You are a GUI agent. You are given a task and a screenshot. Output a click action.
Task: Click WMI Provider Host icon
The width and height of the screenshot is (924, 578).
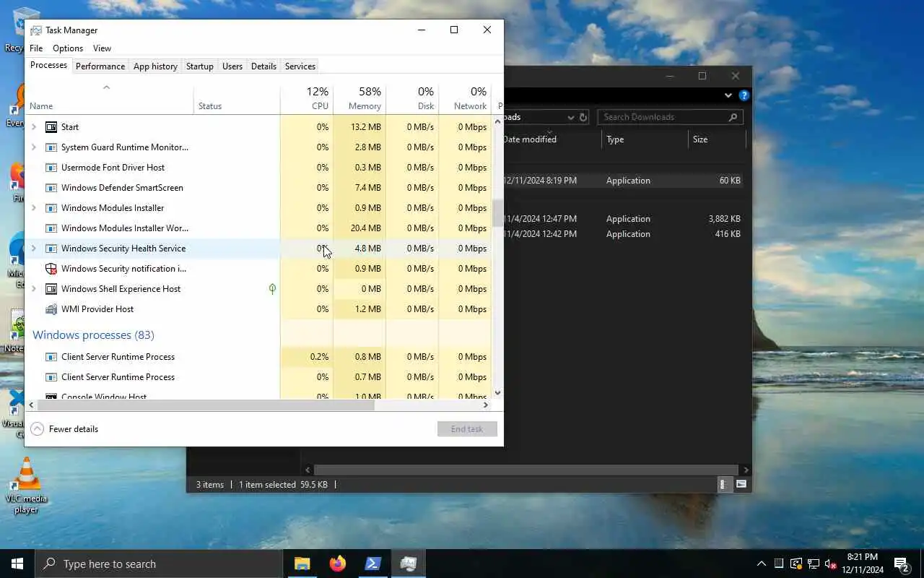(51, 309)
